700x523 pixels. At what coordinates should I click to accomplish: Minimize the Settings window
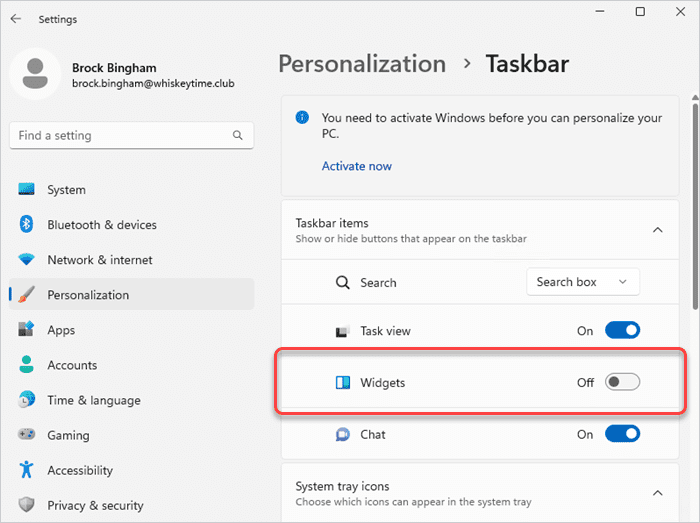[x=600, y=12]
